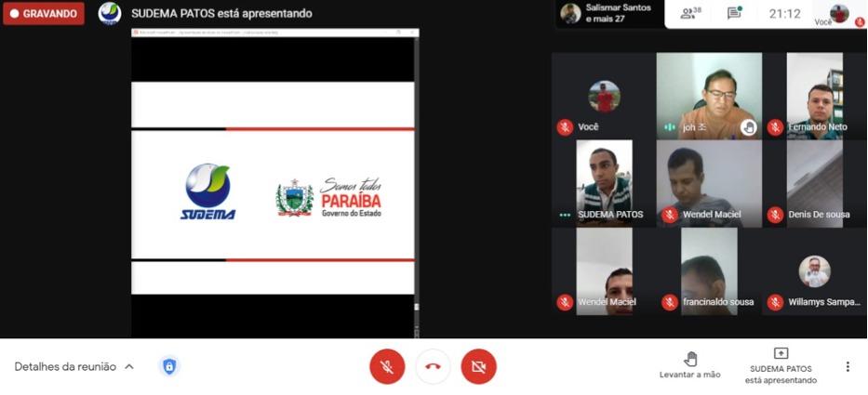Click Detalhes da reunião label
Viewport: 868px width, 395px height.
(x=65, y=367)
